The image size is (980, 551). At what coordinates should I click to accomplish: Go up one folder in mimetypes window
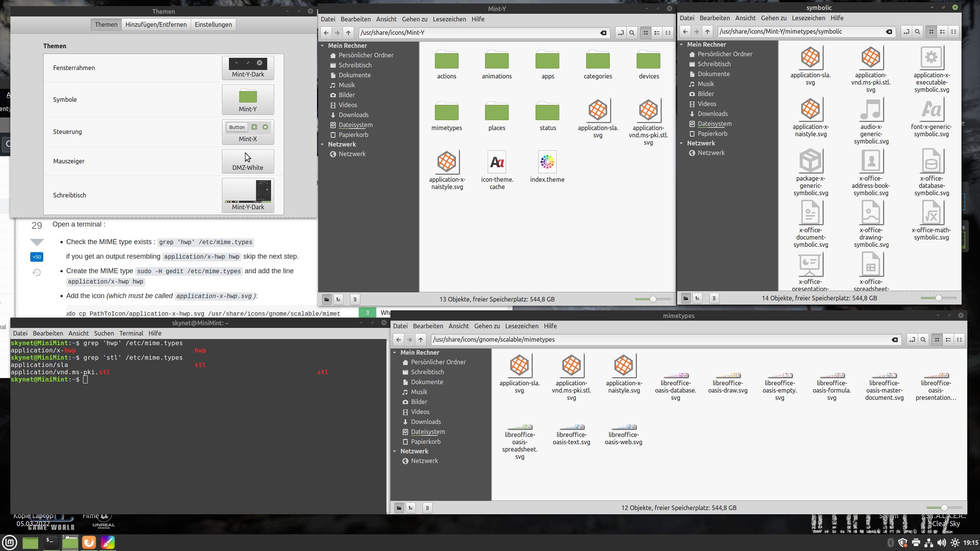tap(421, 340)
